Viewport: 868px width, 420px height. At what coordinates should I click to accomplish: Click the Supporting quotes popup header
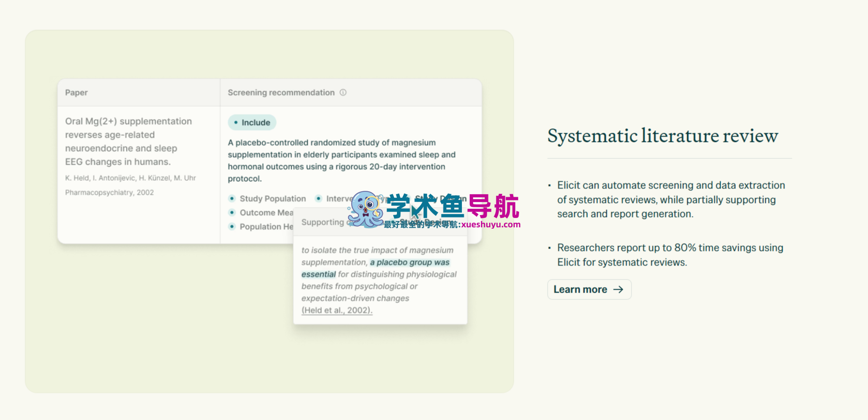[322, 222]
